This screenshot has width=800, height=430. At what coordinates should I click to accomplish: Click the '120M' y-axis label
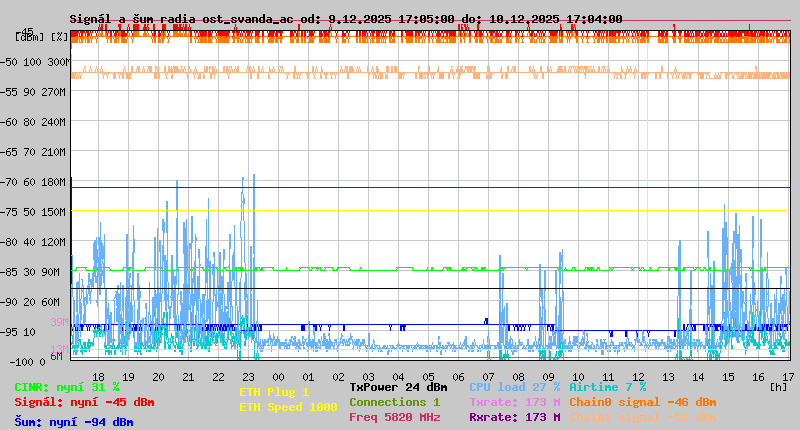click(54, 242)
